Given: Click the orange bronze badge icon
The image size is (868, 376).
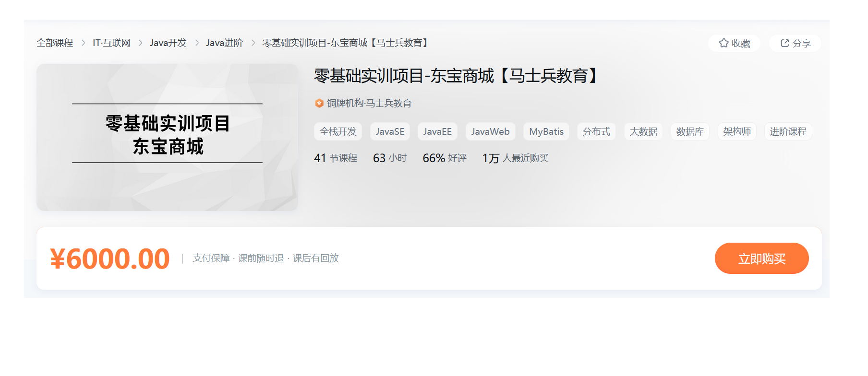Looking at the screenshot, I should [x=319, y=103].
